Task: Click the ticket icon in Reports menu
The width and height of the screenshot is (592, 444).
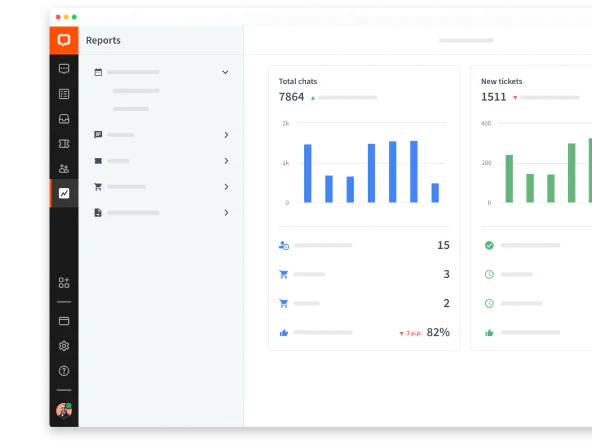Action: click(98, 161)
